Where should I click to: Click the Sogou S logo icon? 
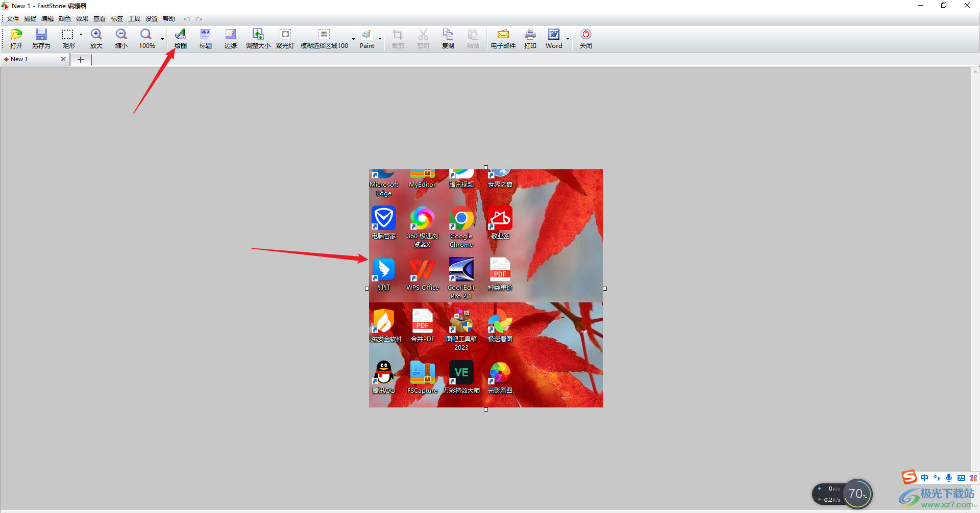(x=909, y=477)
